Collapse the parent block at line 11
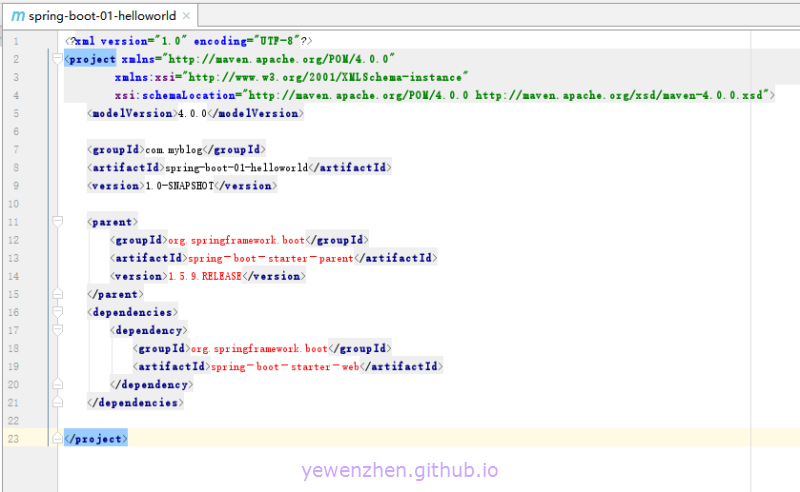This screenshot has height=492, width=800. click(57, 221)
